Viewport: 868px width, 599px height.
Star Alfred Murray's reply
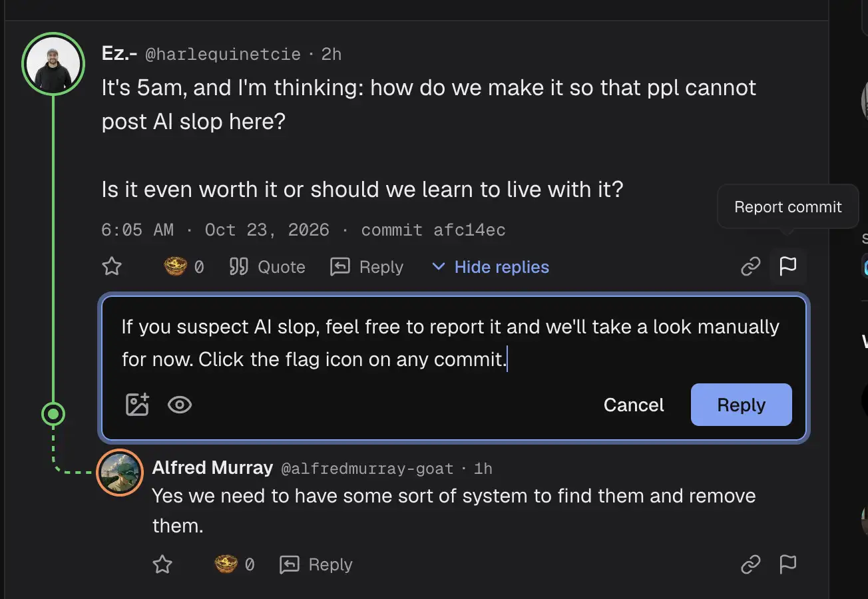tap(162, 564)
